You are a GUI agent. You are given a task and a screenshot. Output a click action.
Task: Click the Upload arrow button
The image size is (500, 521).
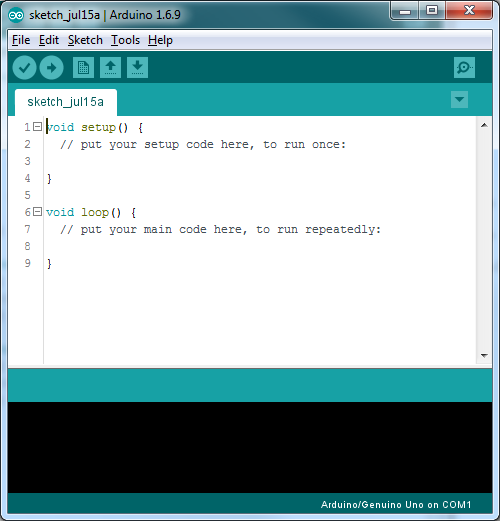pos(51,68)
